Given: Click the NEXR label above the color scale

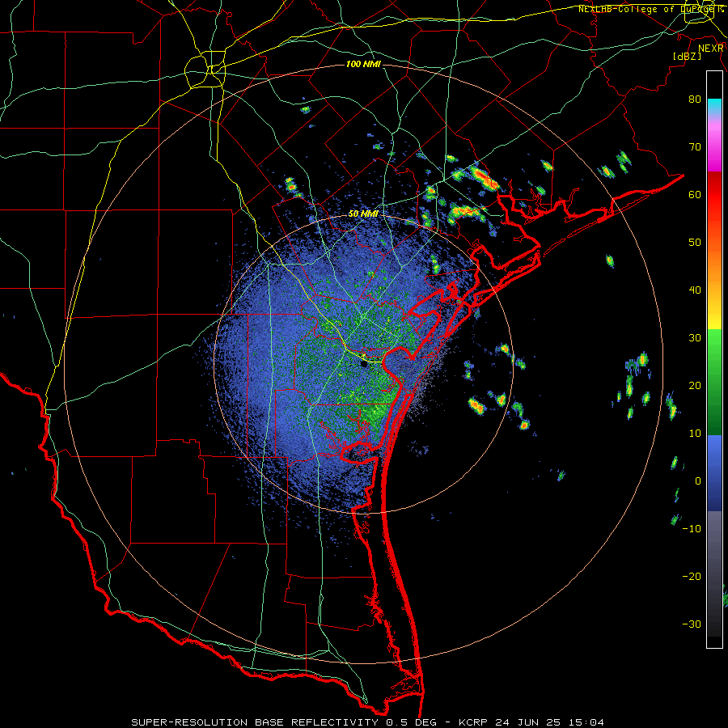Looking at the screenshot, I should coord(710,49).
